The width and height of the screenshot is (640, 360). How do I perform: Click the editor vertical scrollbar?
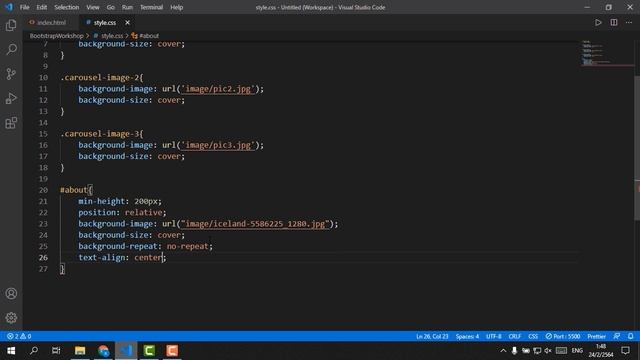[637, 148]
